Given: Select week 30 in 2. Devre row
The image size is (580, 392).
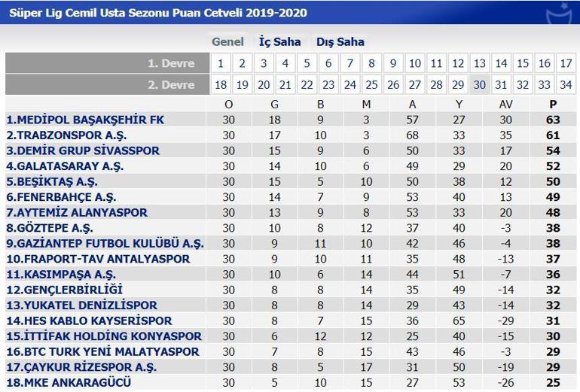Looking at the screenshot, I should tap(479, 85).
